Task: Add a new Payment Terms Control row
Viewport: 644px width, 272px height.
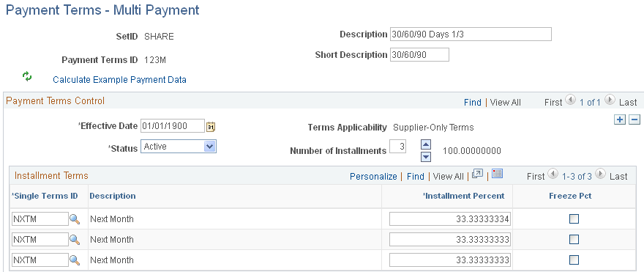Action: pyautogui.click(x=619, y=120)
